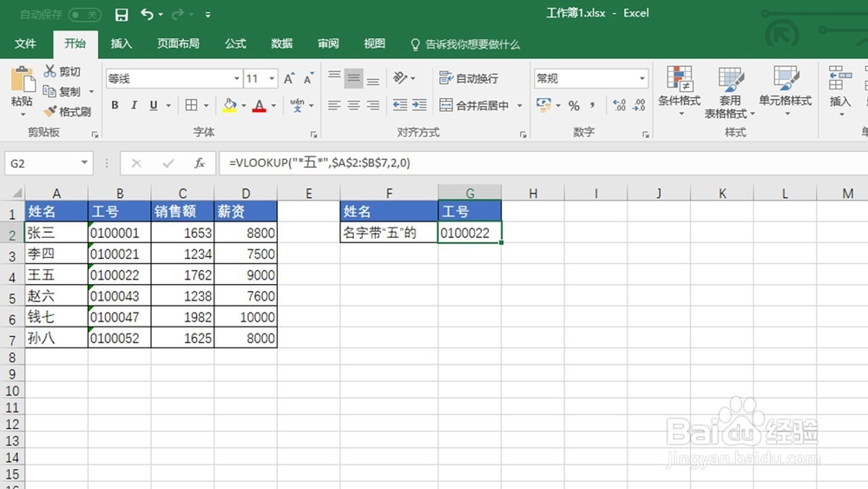Viewport: 868px width, 489px height.
Task: Open font color dropdown arrow
Action: point(273,105)
